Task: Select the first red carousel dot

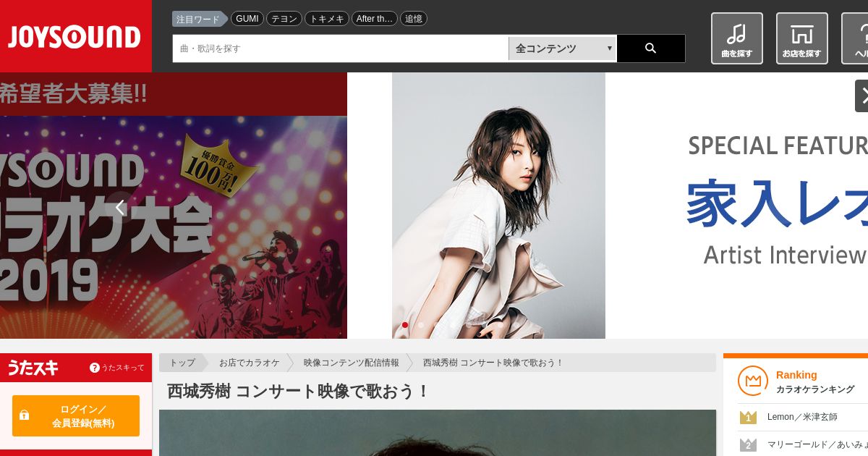Action: point(405,325)
